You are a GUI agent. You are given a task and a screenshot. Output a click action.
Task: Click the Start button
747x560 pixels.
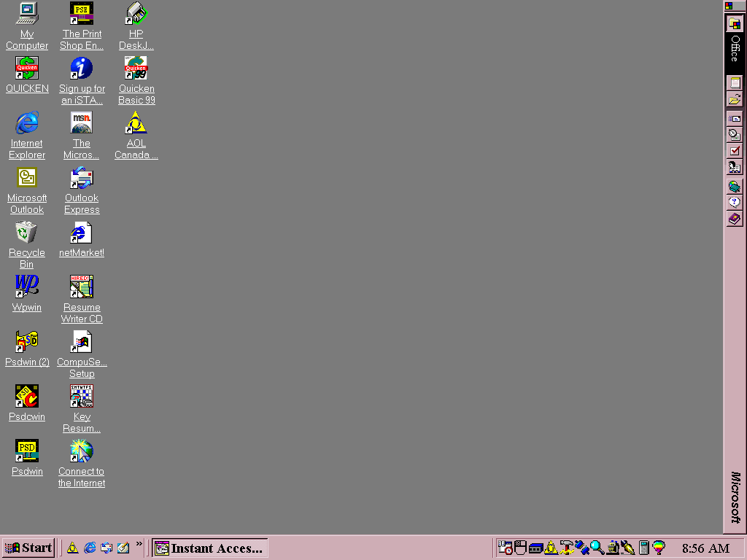(28, 548)
